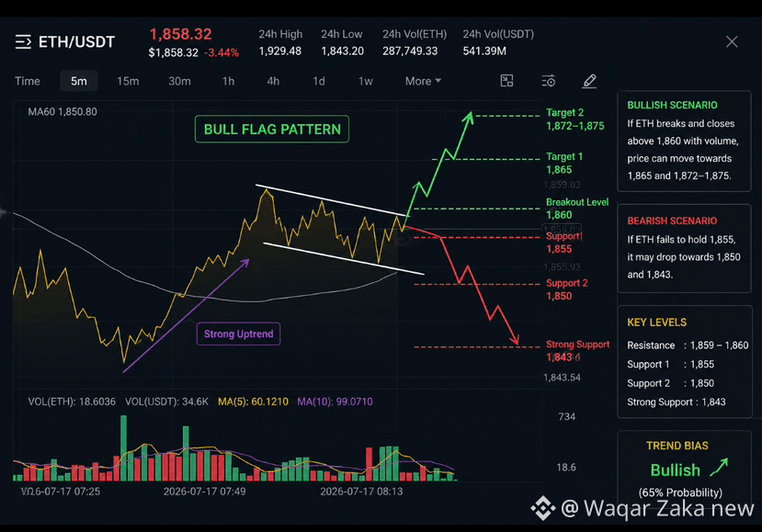Click the MA60 1,850.80 indicator label

pyautogui.click(x=63, y=112)
